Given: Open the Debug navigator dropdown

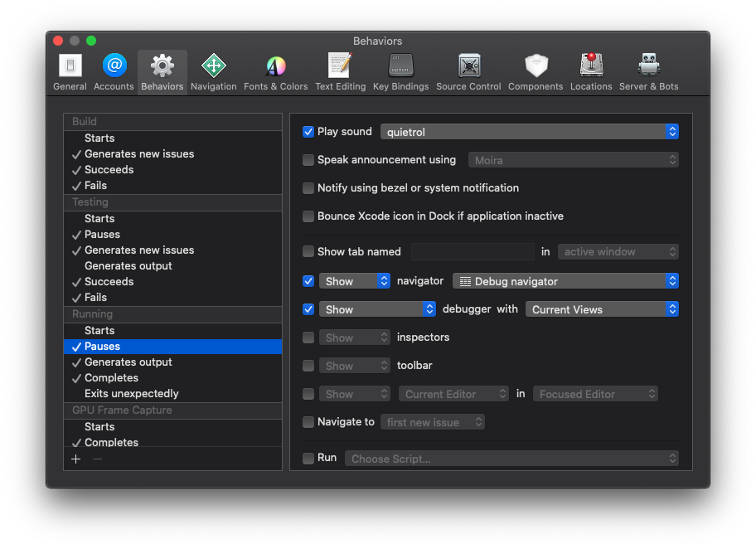Looking at the screenshot, I should pos(565,281).
